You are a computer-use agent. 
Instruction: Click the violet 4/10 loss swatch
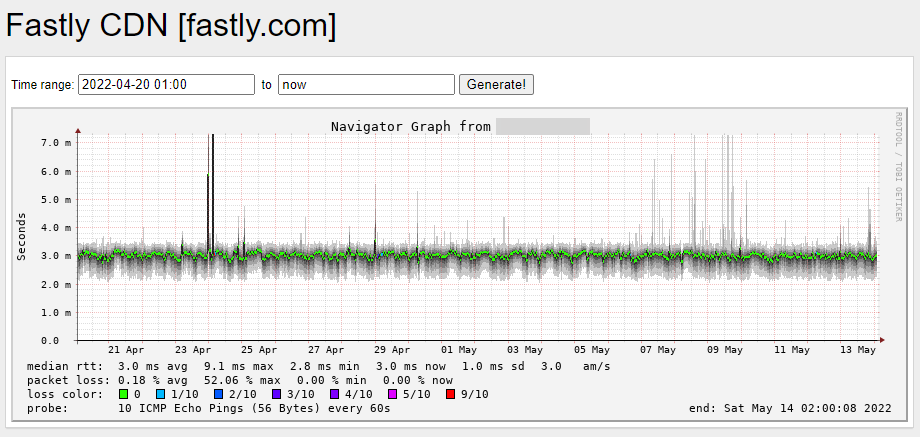pos(334,394)
